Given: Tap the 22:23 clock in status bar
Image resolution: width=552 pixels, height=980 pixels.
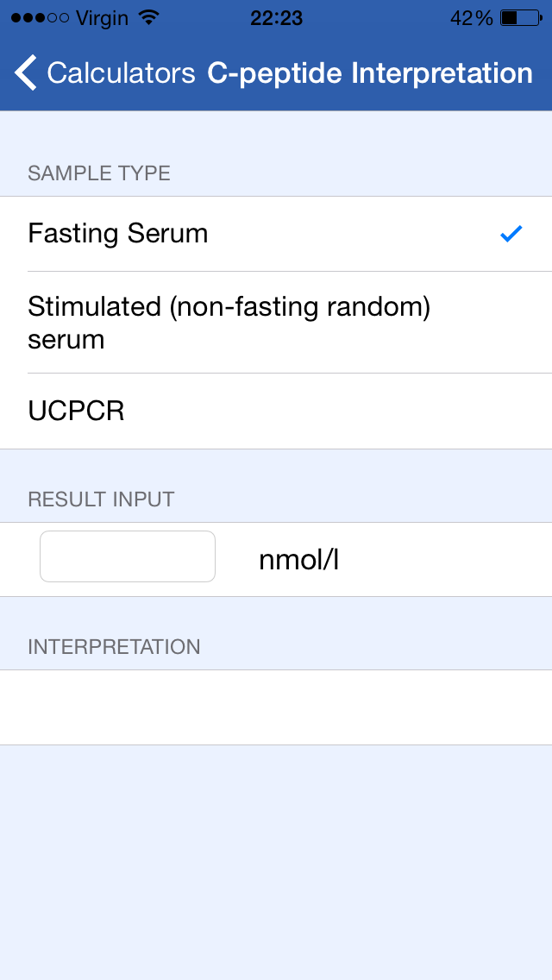Looking at the screenshot, I should point(276,18).
